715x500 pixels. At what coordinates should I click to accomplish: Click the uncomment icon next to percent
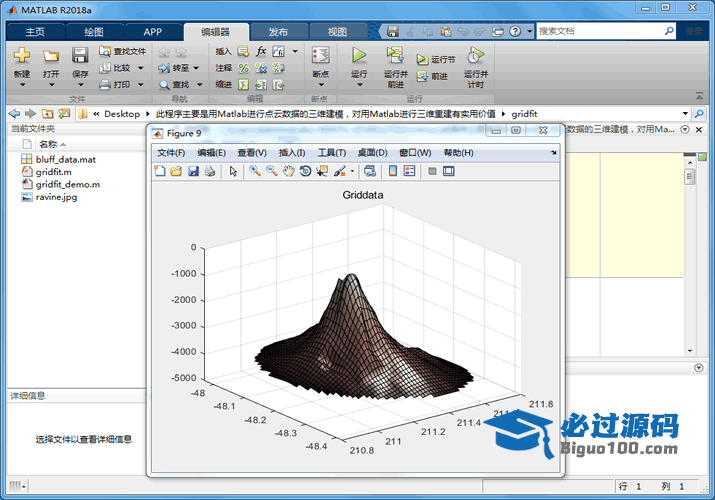(261, 68)
